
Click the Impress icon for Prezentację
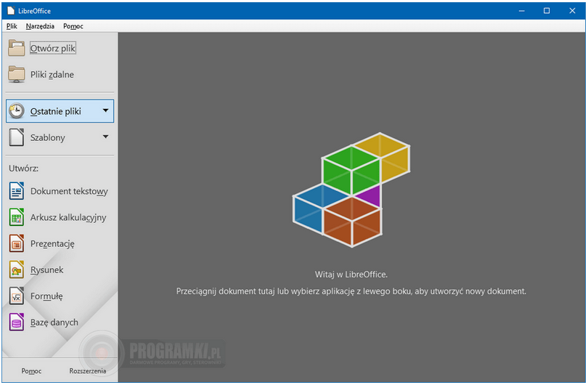pos(17,243)
